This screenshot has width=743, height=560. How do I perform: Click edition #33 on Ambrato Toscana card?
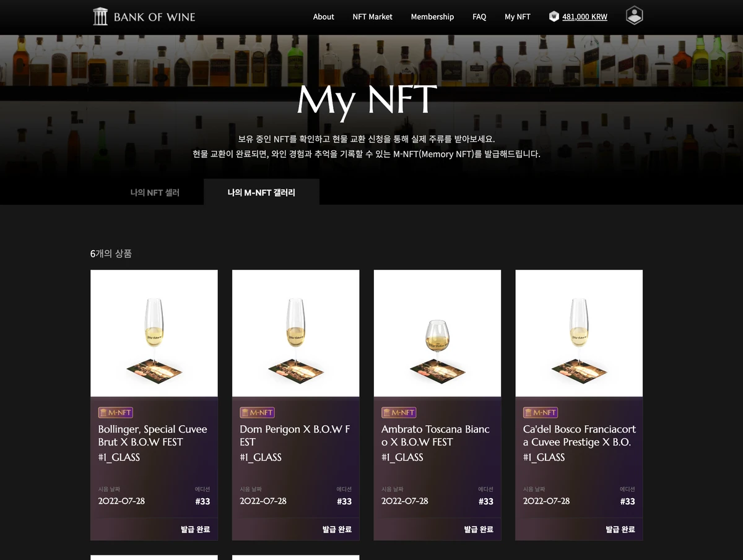click(x=486, y=501)
